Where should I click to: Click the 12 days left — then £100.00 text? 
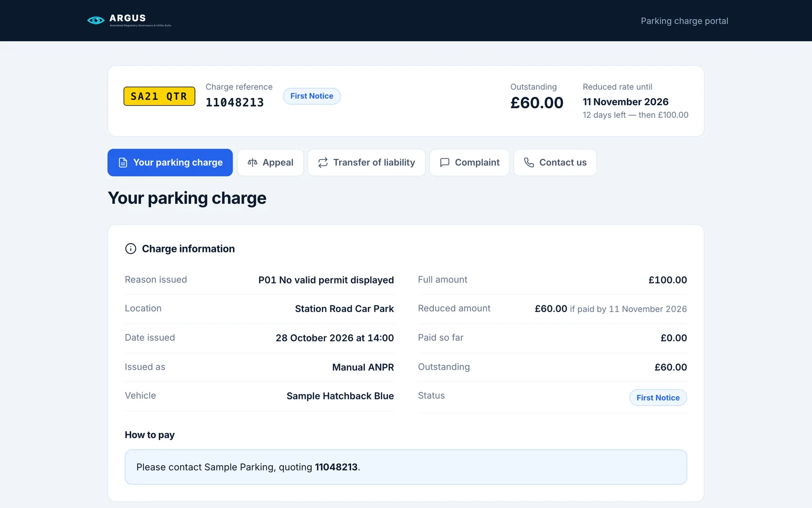[x=635, y=115]
